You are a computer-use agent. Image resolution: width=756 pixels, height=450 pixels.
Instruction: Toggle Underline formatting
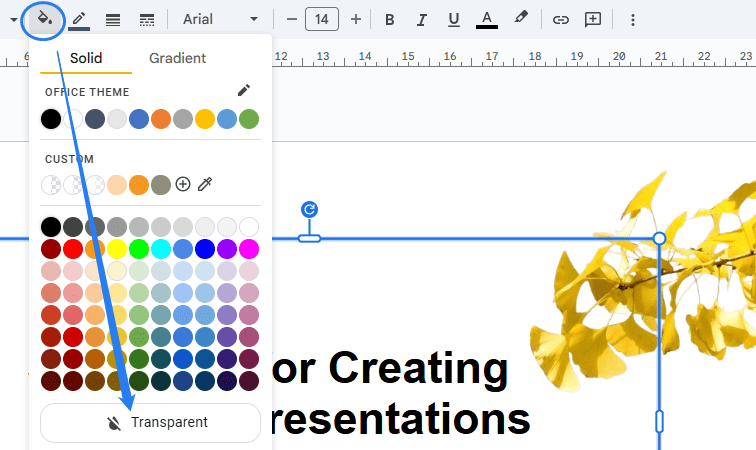coord(453,20)
